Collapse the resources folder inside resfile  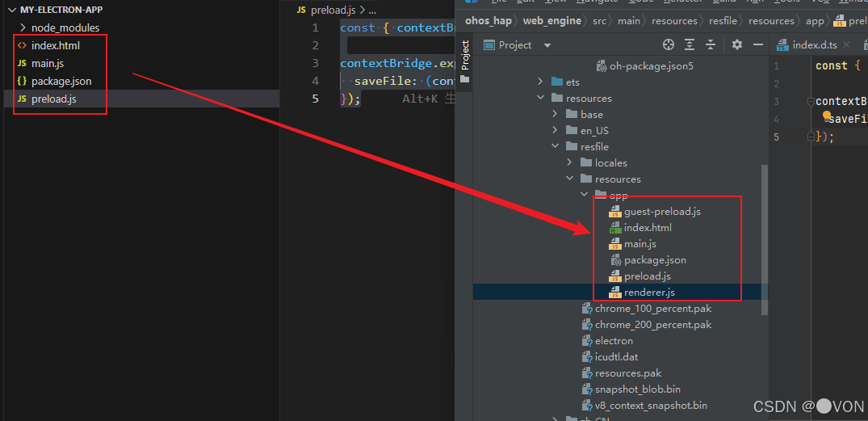tap(569, 179)
